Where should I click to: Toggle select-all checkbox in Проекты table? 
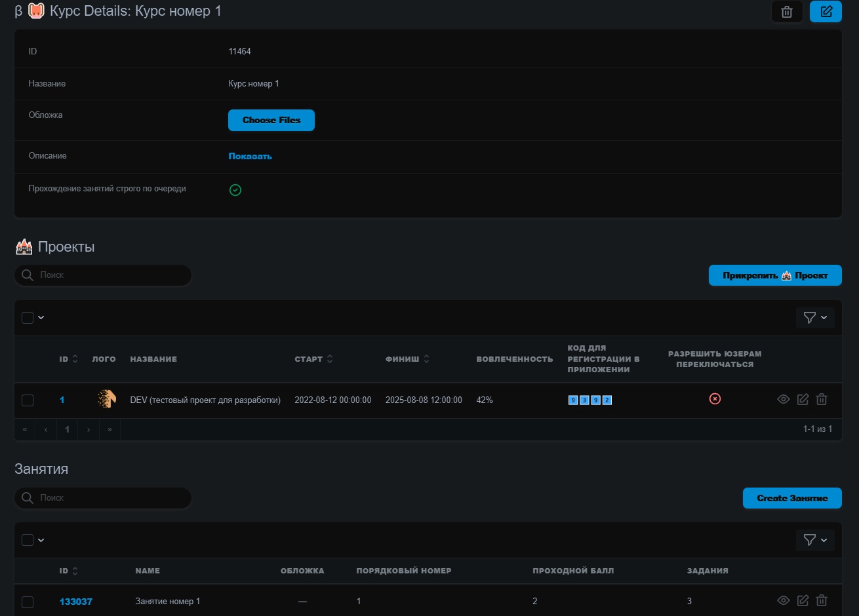(28, 318)
